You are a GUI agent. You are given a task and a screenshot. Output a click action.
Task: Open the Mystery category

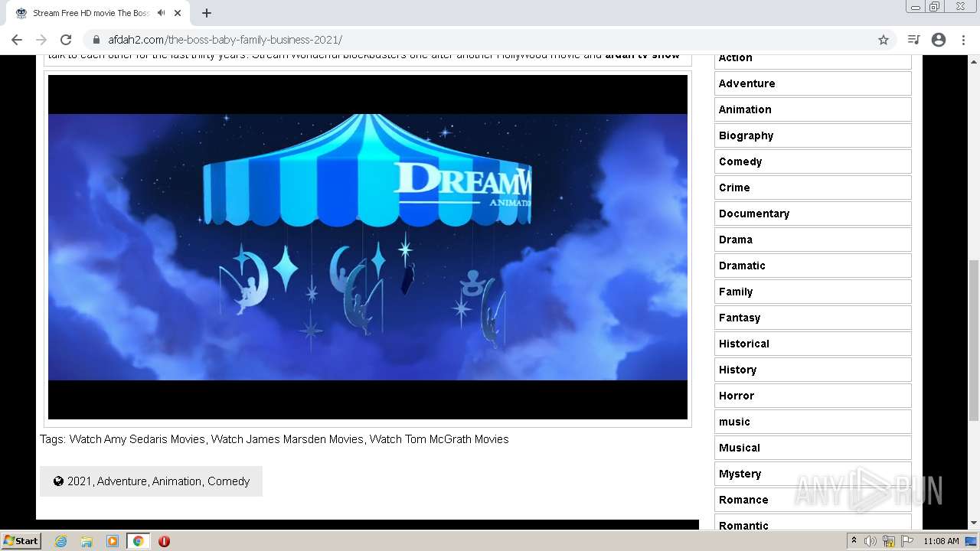click(x=813, y=474)
